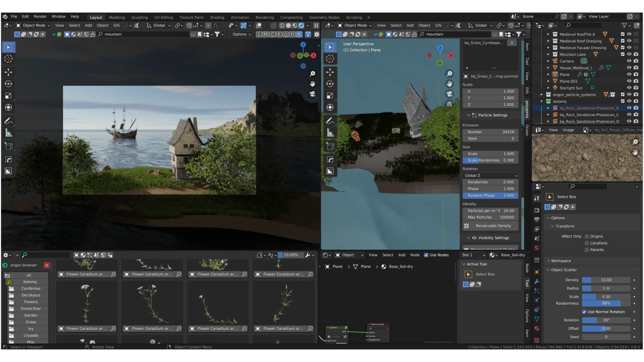
Task: Click the Random Phase 2.000 slider
Action: (x=491, y=195)
